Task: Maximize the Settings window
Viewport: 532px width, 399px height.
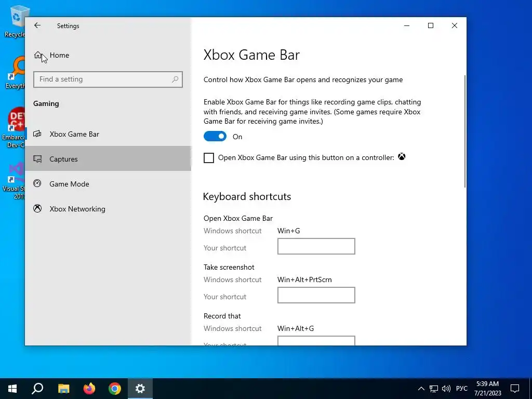Action: pos(431,25)
